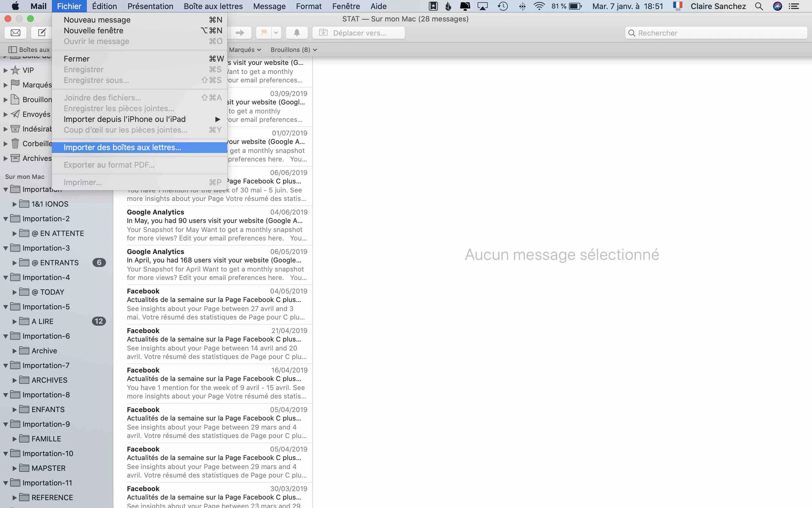This screenshot has height=508, width=812.
Task: Open Spotlight search magnifier in menu bar
Action: [x=759, y=7]
